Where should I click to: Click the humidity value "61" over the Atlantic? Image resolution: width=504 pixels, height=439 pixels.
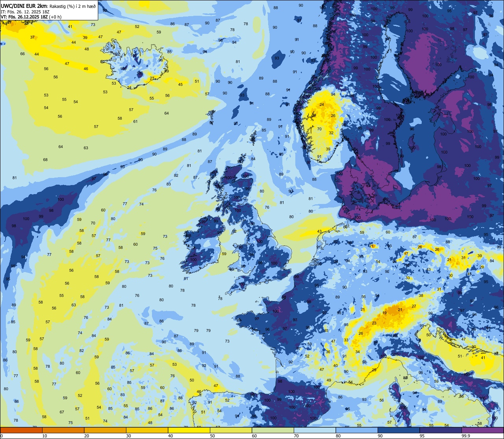tap(135, 121)
